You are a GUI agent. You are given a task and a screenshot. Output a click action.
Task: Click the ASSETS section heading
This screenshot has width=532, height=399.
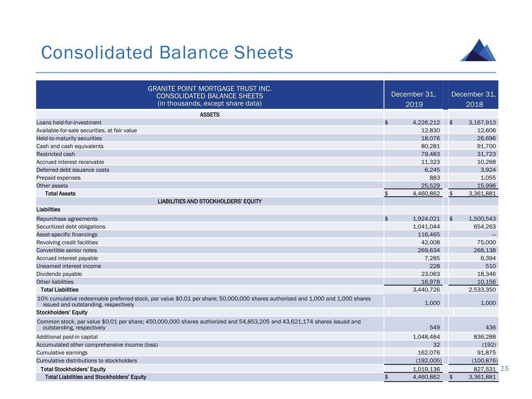click(209, 115)
